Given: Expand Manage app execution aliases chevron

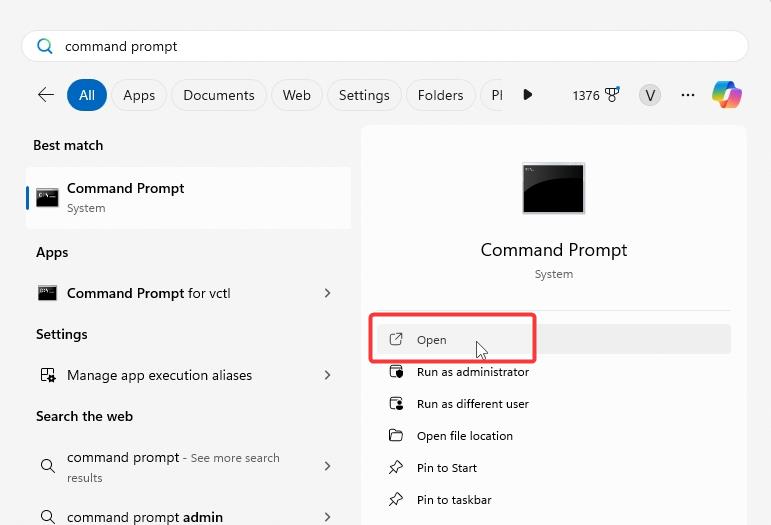Looking at the screenshot, I should point(327,375).
